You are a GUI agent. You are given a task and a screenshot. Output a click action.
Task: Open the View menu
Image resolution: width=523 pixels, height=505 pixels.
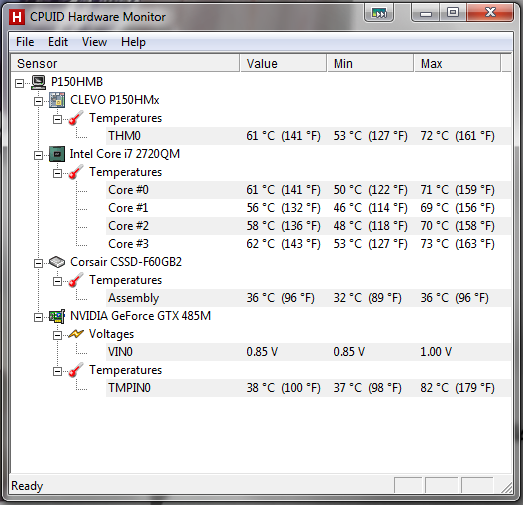(x=94, y=42)
